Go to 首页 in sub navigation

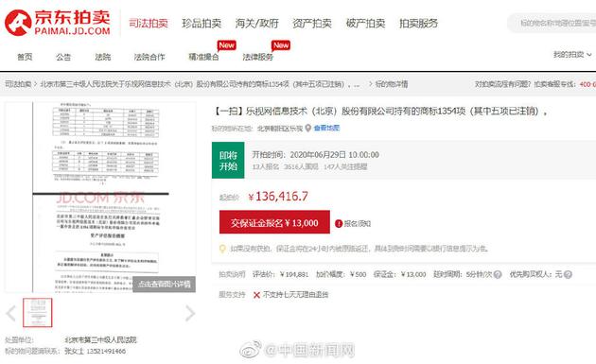point(25,57)
